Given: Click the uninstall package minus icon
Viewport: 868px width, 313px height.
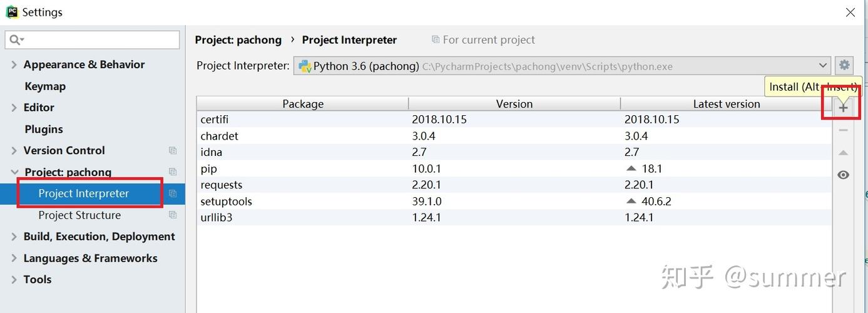Looking at the screenshot, I should click(x=843, y=130).
